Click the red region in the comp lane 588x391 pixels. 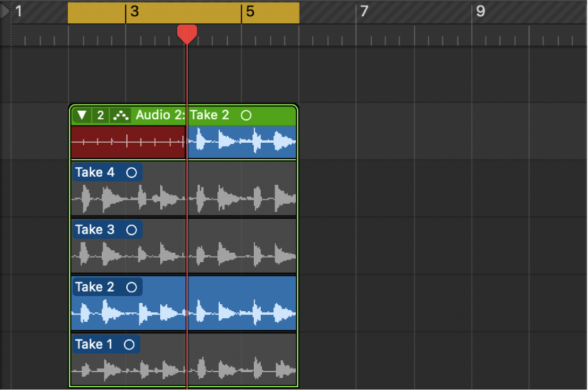point(126,143)
